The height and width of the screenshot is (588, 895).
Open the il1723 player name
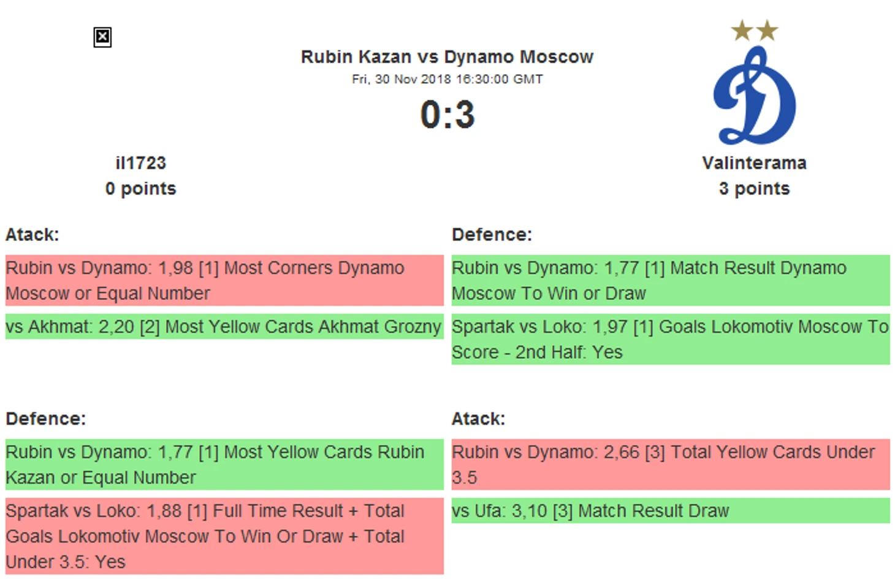(140, 163)
